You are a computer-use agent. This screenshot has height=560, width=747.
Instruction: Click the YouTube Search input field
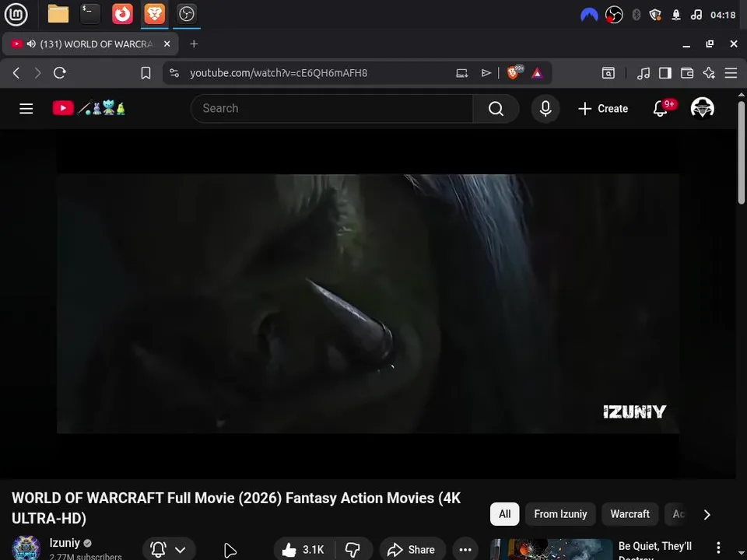(x=332, y=109)
